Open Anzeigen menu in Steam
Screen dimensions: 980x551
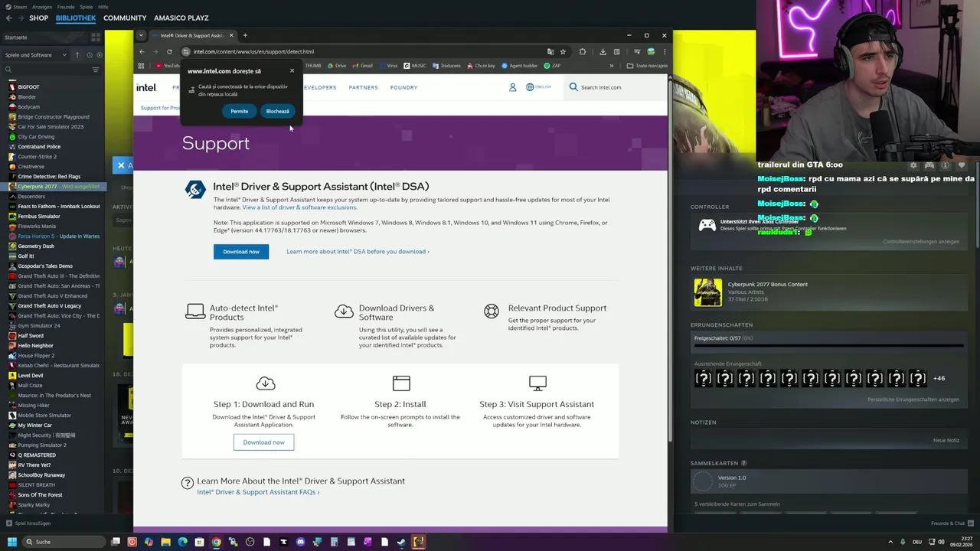click(x=42, y=7)
